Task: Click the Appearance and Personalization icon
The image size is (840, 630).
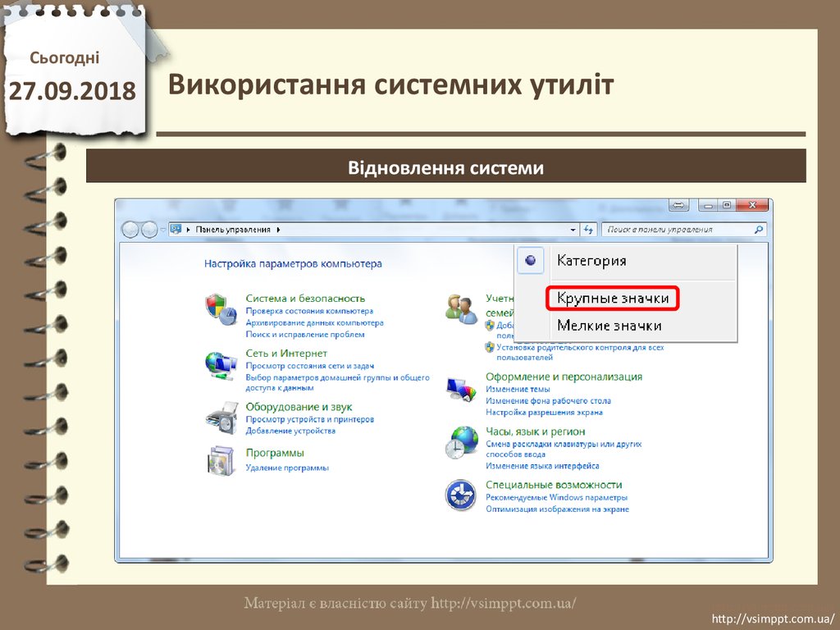Action: pos(461,387)
